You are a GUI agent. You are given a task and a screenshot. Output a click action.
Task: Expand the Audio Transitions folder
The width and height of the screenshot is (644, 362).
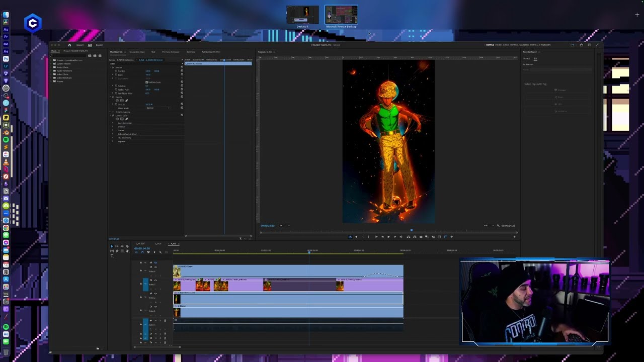tap(51, 71)
